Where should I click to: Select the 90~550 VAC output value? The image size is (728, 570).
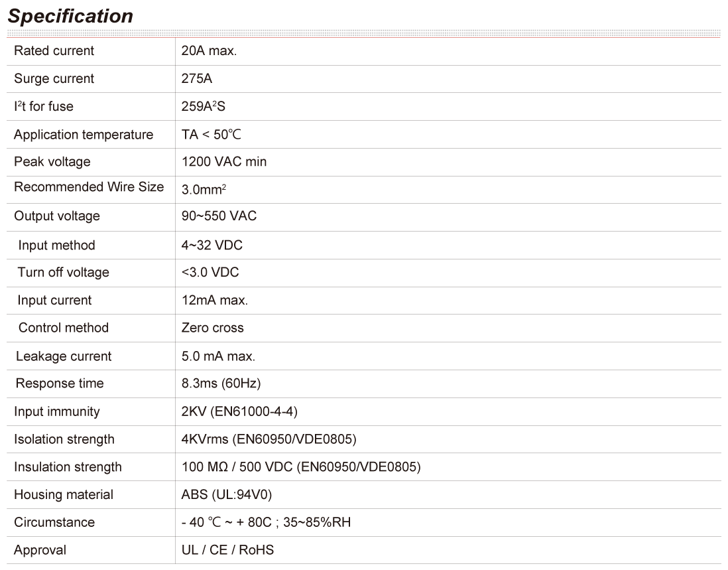click(219, 216)
